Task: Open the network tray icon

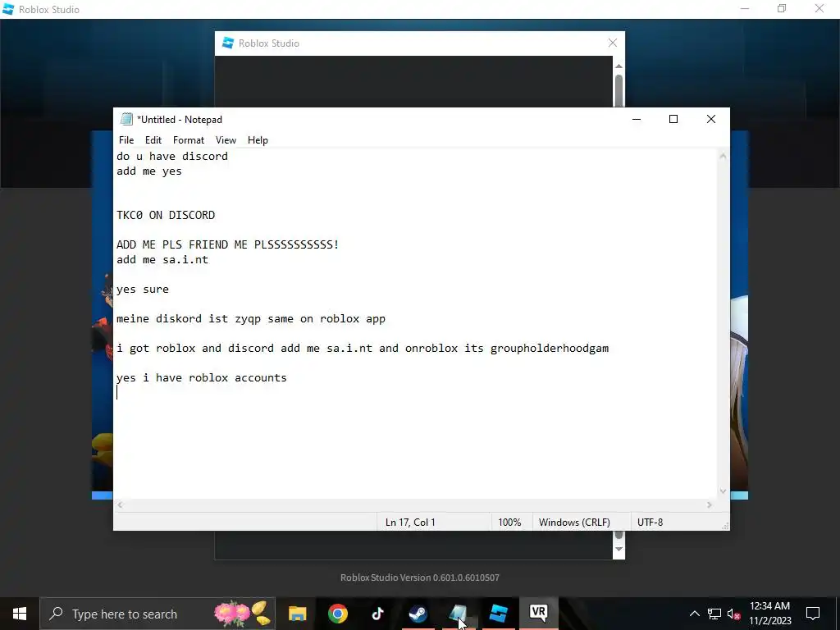Action: point(714,614)
